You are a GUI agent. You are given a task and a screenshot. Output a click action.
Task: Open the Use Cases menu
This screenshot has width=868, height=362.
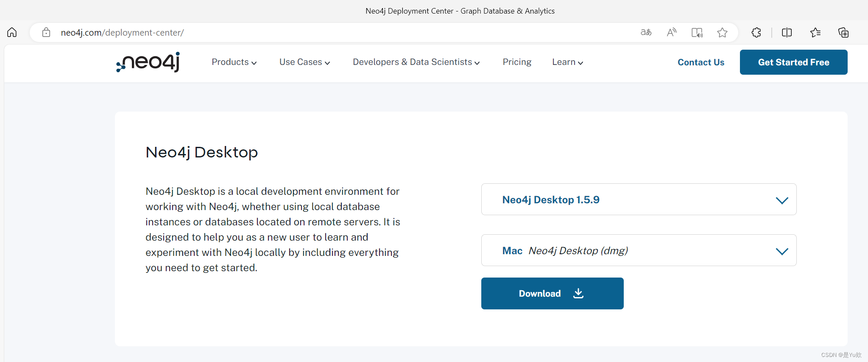point(304,62)
